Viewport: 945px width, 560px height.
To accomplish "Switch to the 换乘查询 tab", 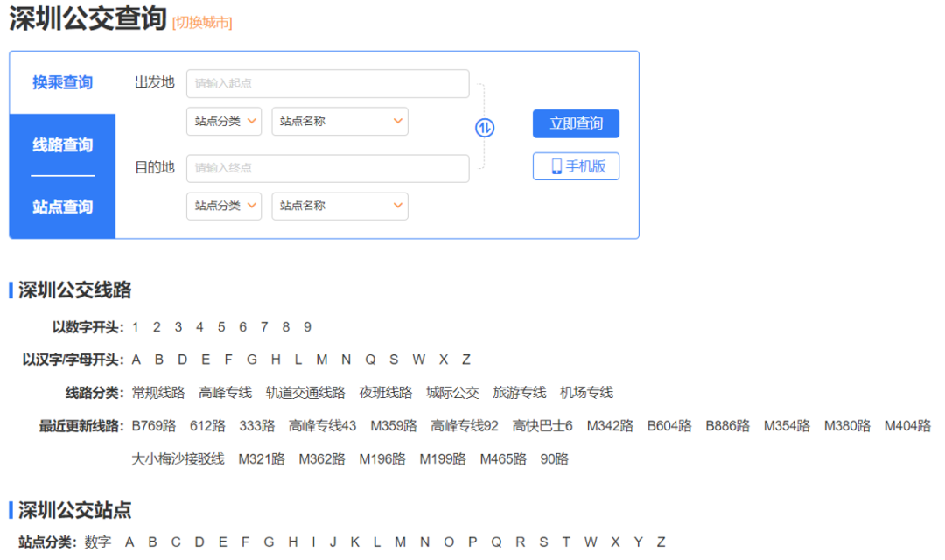I will coord(62,82).
